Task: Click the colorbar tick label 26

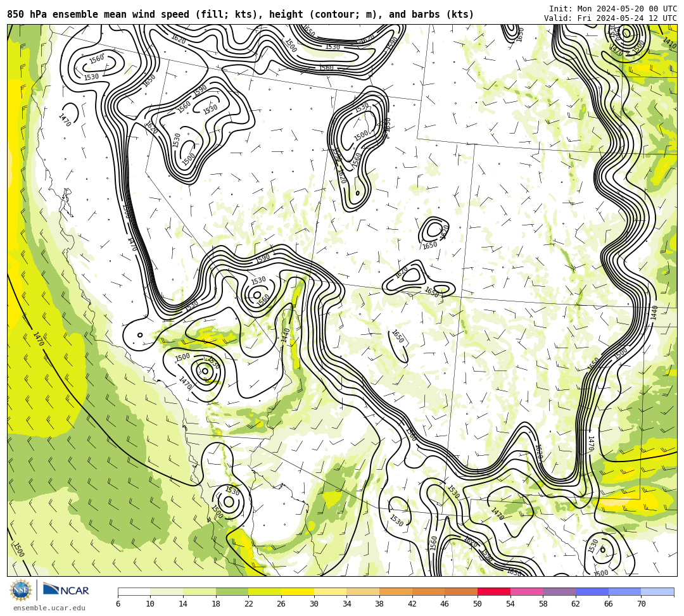Action: point(281,604)
